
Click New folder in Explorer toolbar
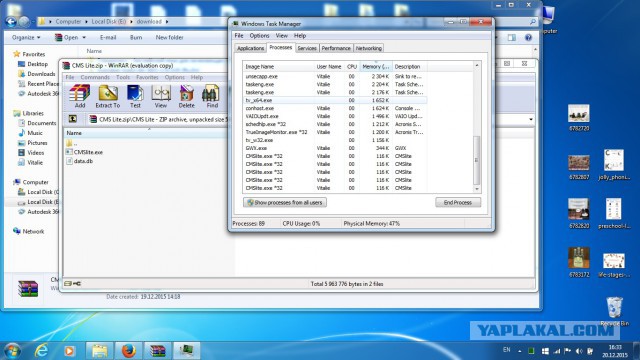pos(169,38)
